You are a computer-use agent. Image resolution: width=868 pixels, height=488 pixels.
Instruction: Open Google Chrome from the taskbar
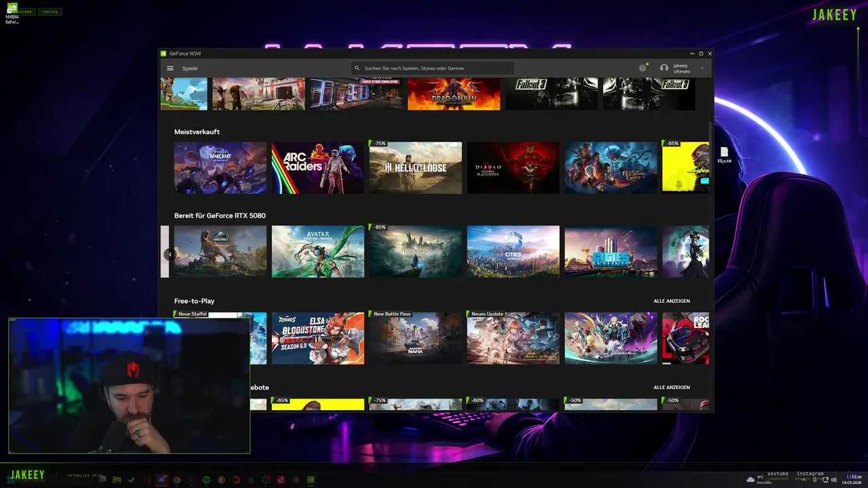[176, 480]
